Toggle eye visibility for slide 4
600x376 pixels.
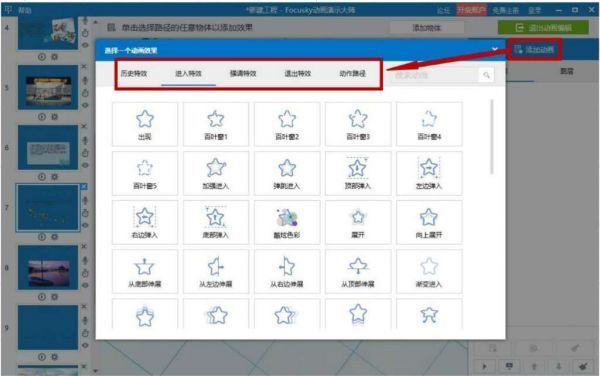(85, 45)
